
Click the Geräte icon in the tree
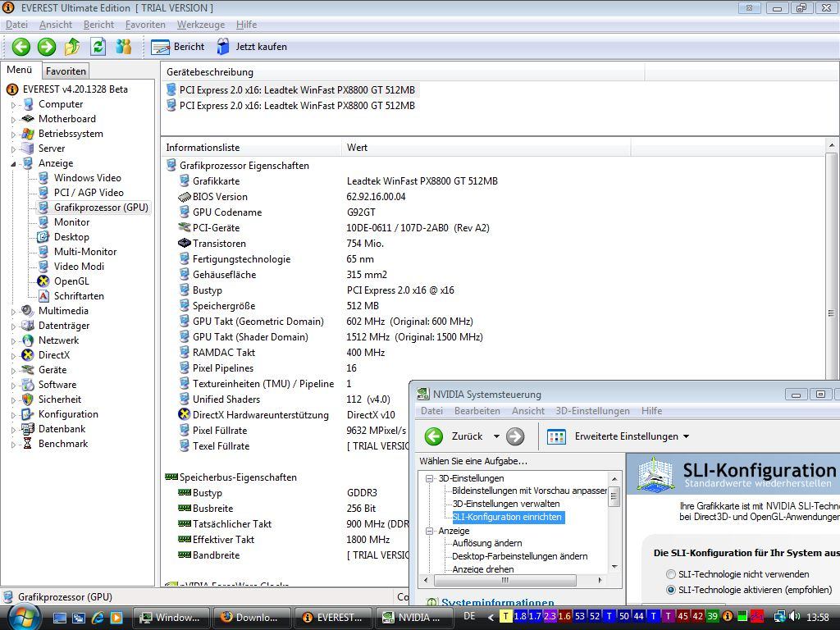pyautogui.click(x=27, y=370)
